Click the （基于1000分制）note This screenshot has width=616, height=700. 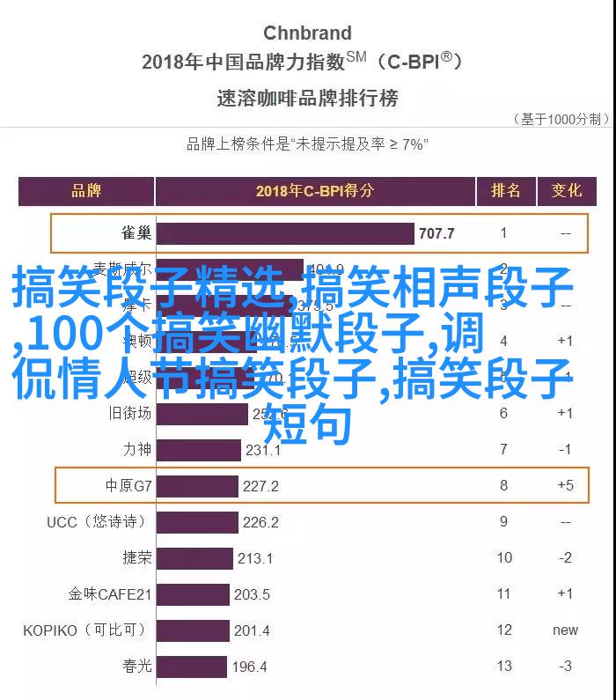(560, 119)
